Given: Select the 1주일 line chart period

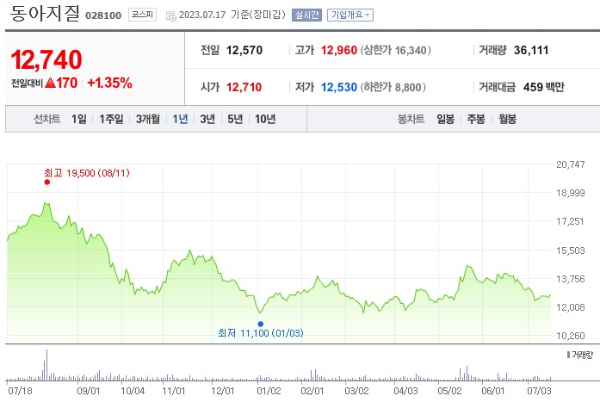Looking at the screenshot, I should click(x=111, y=119).
